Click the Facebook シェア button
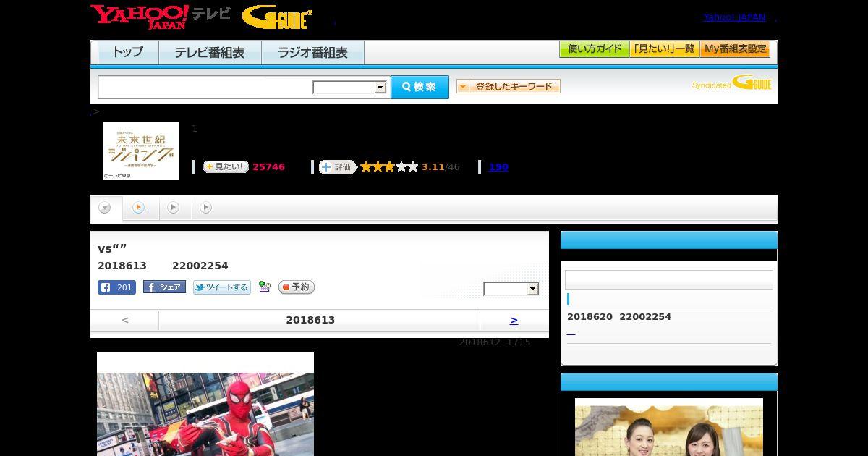This screenshot has height=456, width=868. pyautogui.click(x=164, y=287)
